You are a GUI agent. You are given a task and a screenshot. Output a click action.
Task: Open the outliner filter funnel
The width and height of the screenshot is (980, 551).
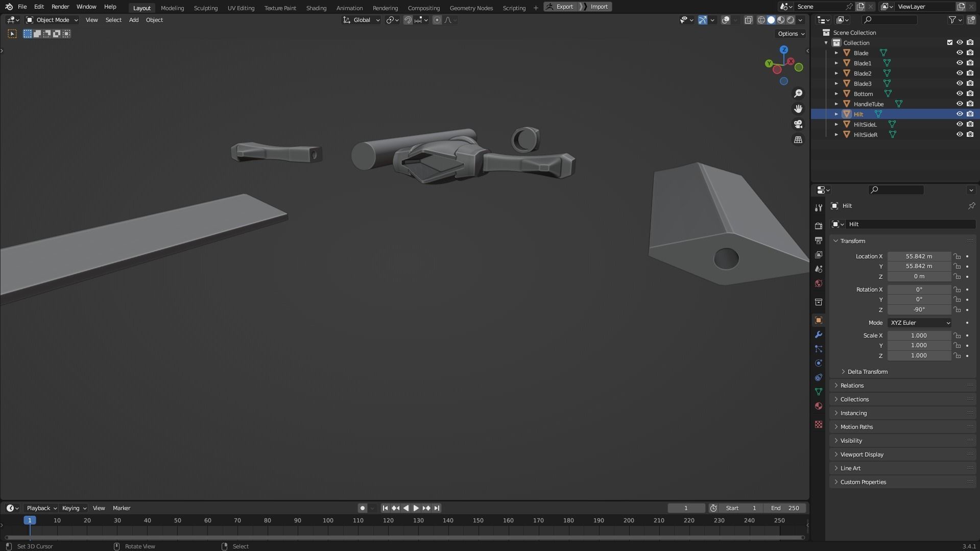pyautogui.click(x=952, y=20)
